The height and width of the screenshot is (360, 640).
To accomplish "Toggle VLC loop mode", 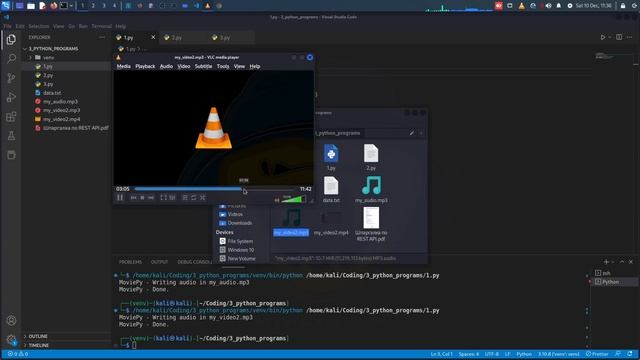I will 194,198.
